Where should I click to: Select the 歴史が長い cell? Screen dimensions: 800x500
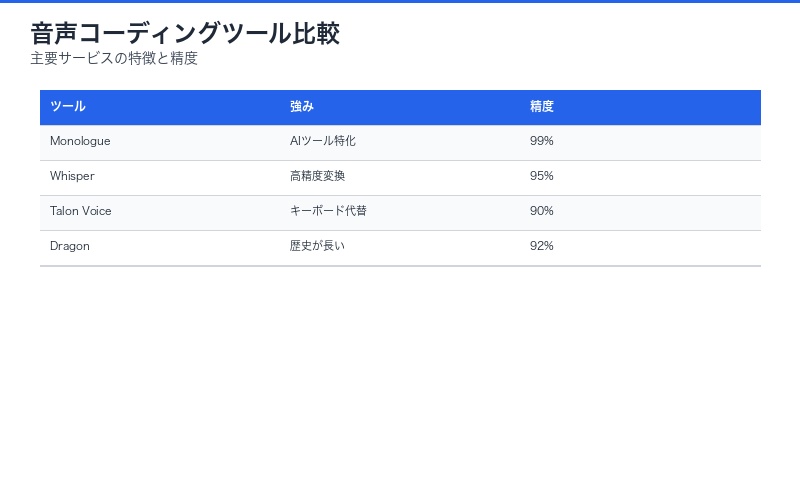(x=317, y=247)
